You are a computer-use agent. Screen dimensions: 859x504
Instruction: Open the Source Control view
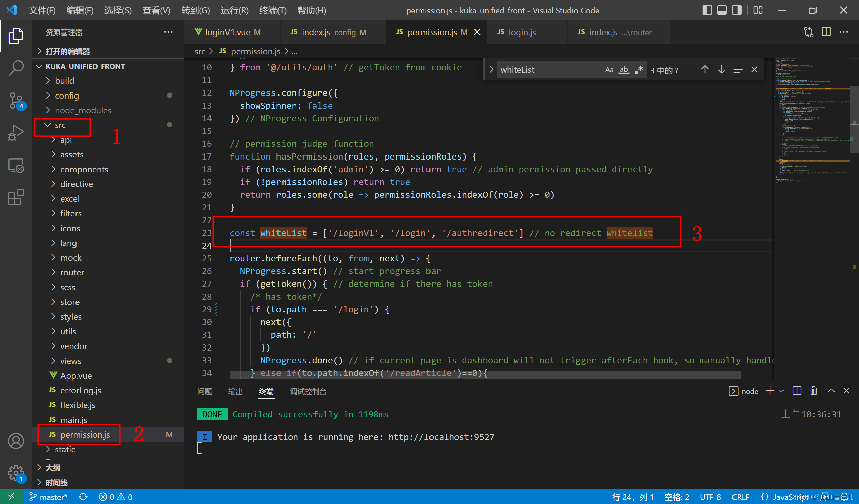[x=16, y=101]
